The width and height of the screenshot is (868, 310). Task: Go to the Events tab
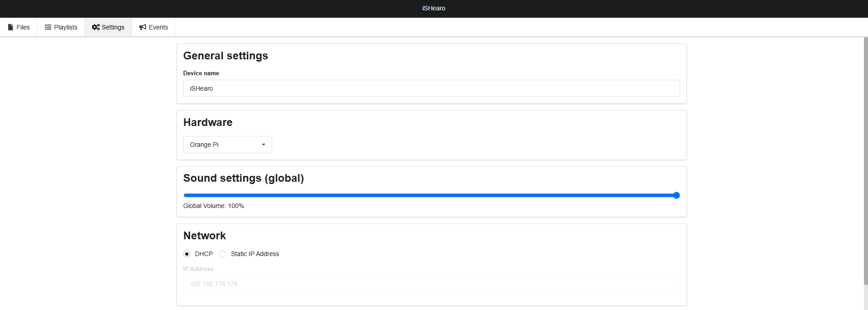pyautogui.click(x=153, y=27)
